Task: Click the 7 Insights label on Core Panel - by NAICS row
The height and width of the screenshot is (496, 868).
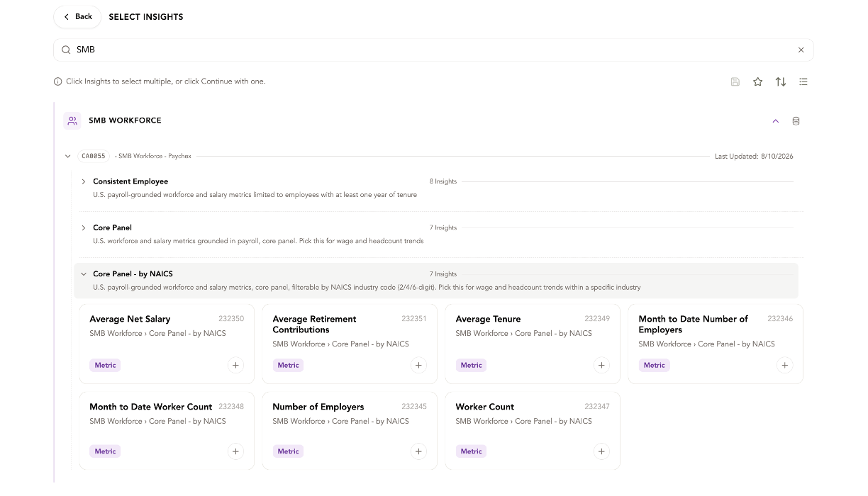Action: click(443, 274)
